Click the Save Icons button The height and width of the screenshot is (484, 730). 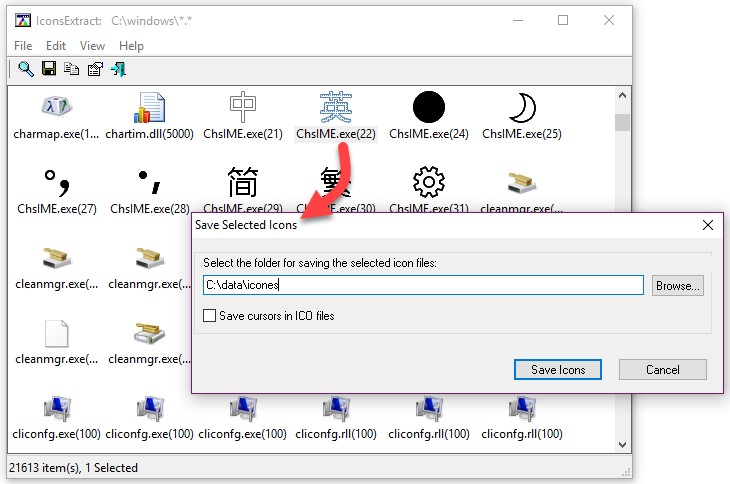(558, 370)
